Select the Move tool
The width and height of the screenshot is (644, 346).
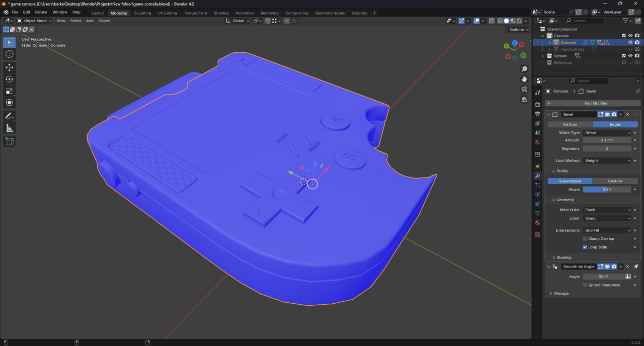tap(9, 67)
